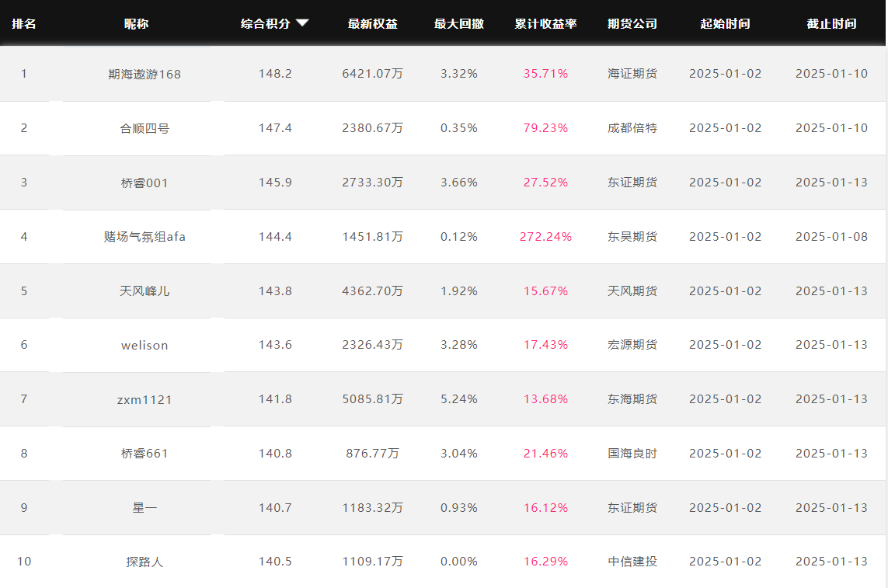Click return rate 16.29%
This screenshot has width=888, height=588.
tap(546, 562)
